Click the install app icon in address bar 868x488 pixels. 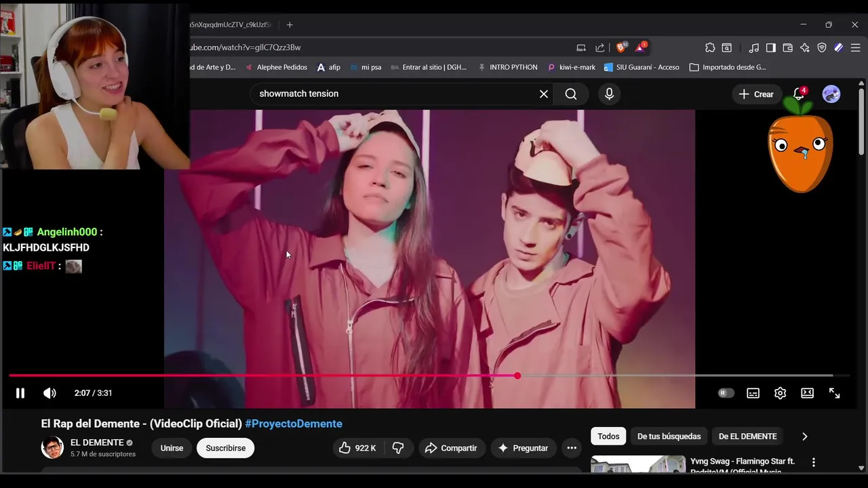581,47
